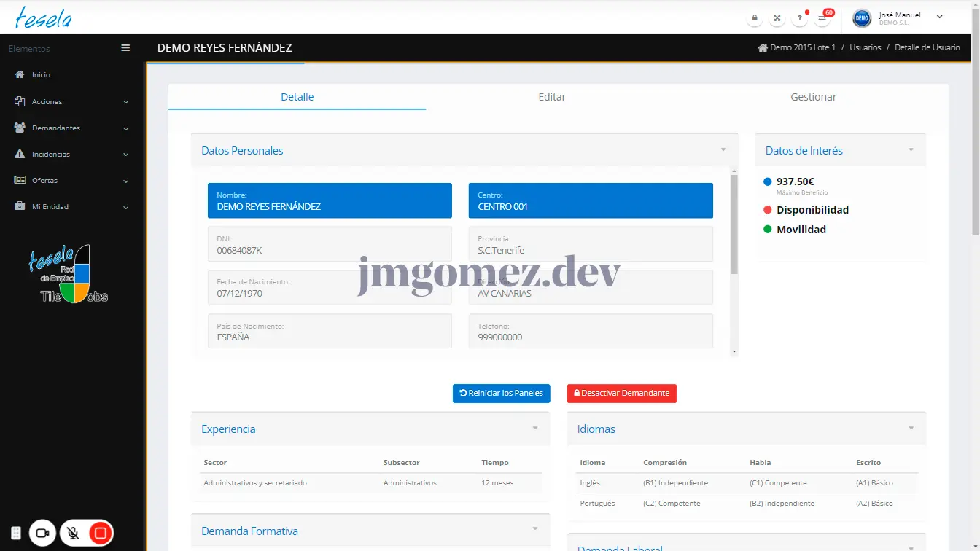Click the red Desactivar Demandante button

621,394
